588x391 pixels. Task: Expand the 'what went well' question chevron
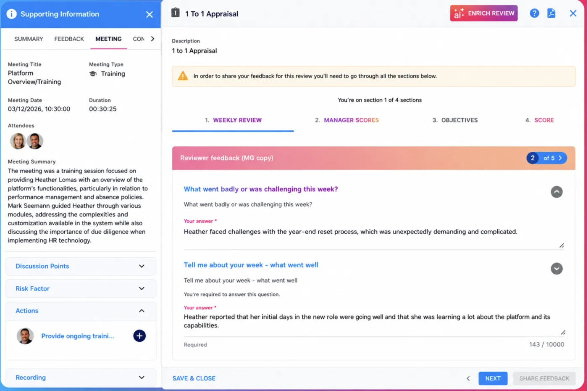coord(556,269)
